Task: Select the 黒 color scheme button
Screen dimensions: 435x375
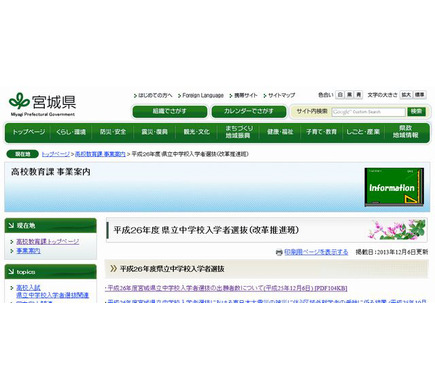Action: 349,95
